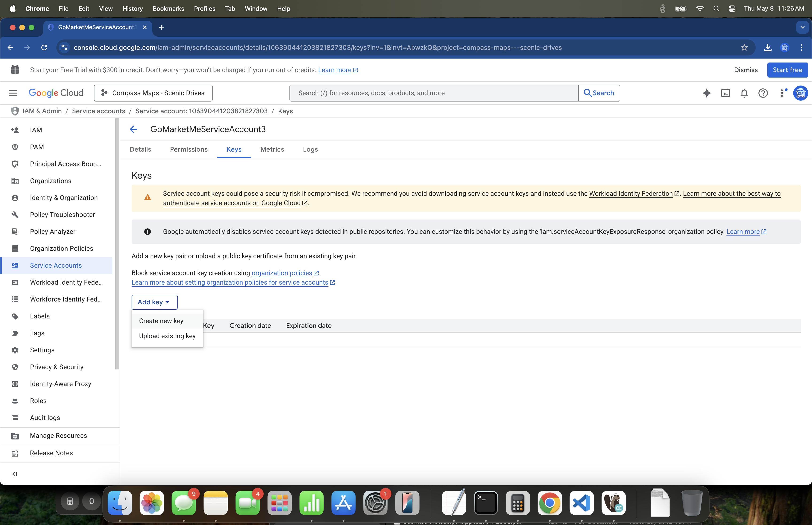
Task: Select Principal Access Boundary sidebar item
Action: (56, 164)
